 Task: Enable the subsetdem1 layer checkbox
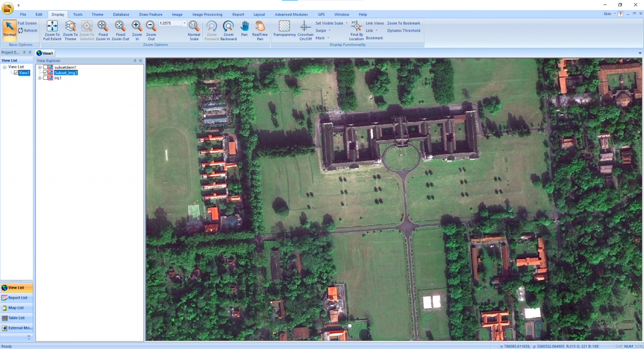[45, 67]
